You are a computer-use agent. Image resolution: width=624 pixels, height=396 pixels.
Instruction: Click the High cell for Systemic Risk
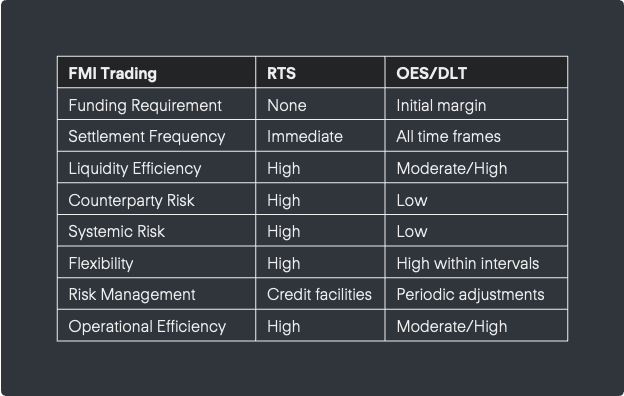click(x=320, y=231)
